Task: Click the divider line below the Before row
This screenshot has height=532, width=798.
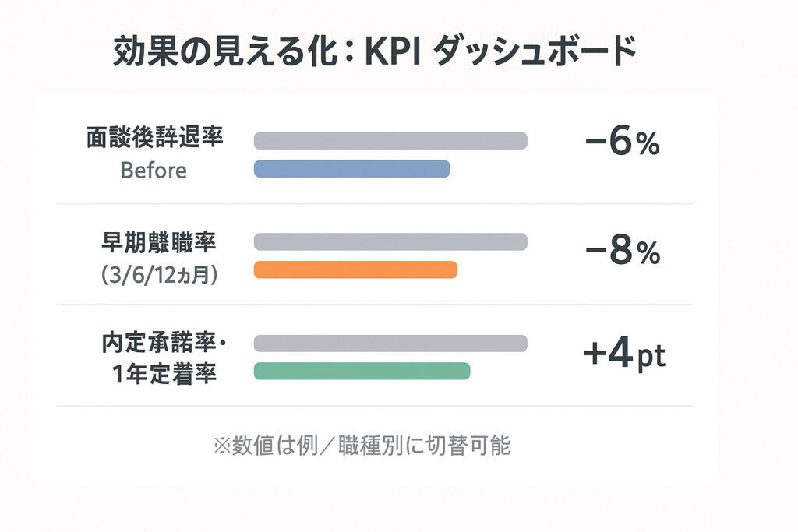Action: 374,204
